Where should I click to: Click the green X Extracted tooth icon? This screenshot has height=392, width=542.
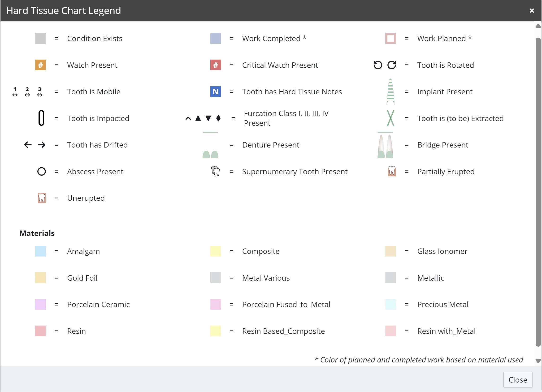[390, 118]
